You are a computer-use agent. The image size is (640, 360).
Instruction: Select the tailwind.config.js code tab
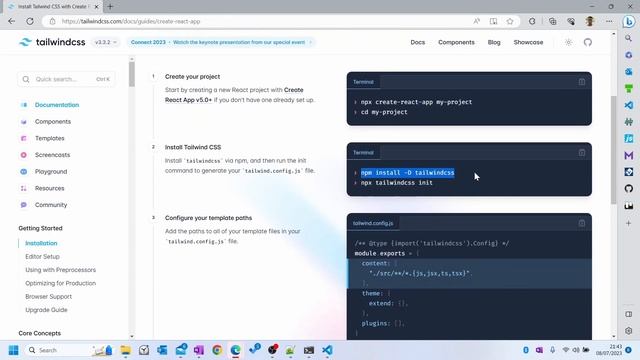(373, 223)
